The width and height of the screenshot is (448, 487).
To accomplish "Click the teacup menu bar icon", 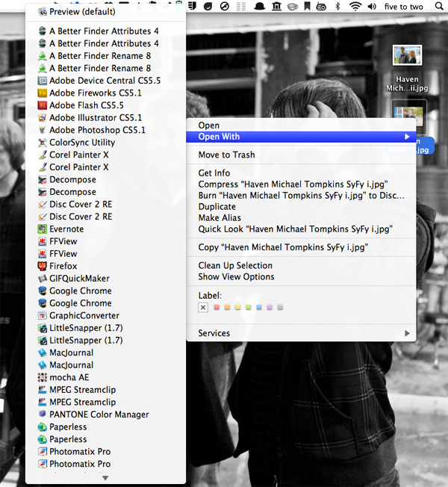I will [x=293, y=7].
